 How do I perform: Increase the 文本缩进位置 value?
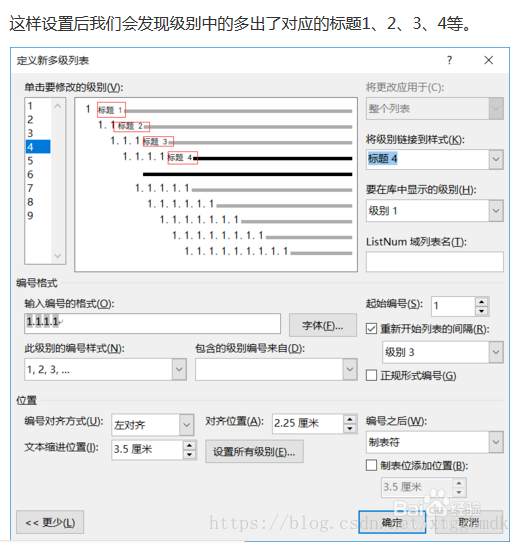(189, 445)
